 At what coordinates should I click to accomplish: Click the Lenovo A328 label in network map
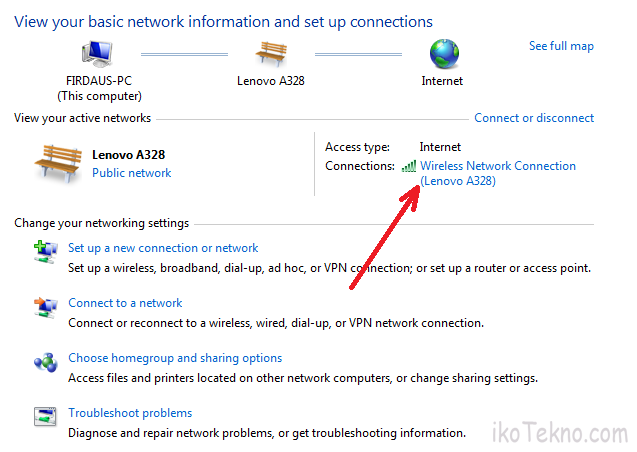[x=271, y=81]
